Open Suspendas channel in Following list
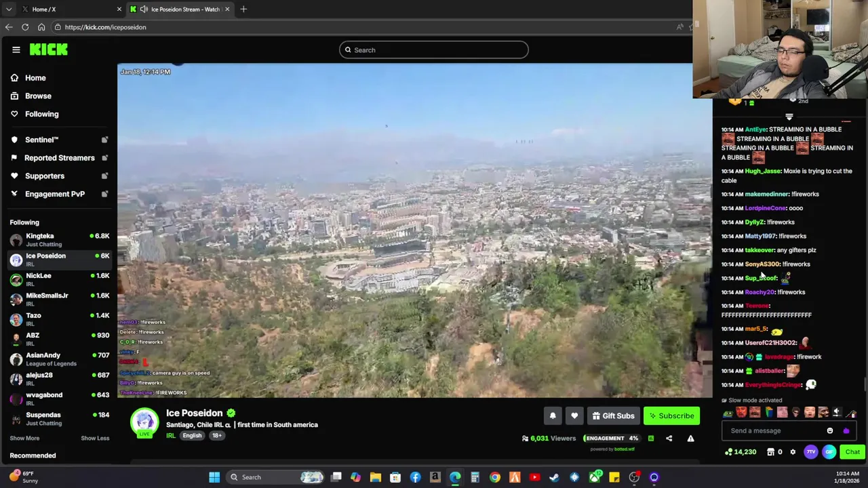The height and width of the screenshot is (488, 868). (59, 418)
